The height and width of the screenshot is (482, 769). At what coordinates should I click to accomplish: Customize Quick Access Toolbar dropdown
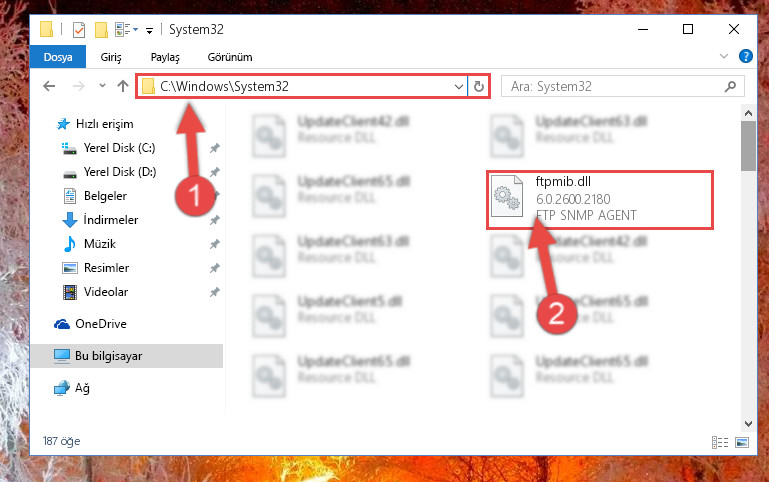coord(150,31)
